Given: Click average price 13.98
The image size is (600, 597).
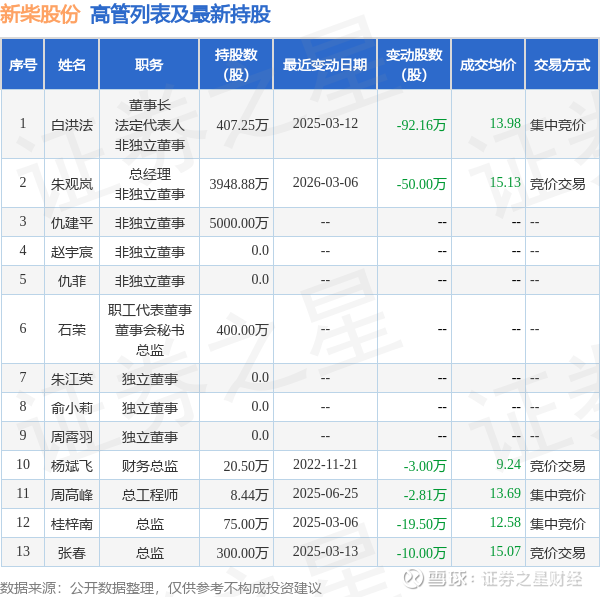Looking at the screenshot, I should click(x=505, y=123).
